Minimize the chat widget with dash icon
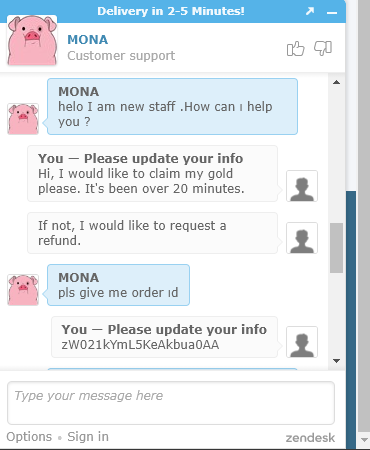The image size is (370, 450). tap(332, 13)
